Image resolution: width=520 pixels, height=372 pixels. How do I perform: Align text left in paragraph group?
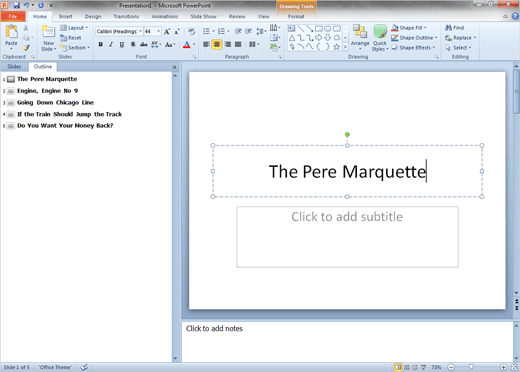[206, 44]
